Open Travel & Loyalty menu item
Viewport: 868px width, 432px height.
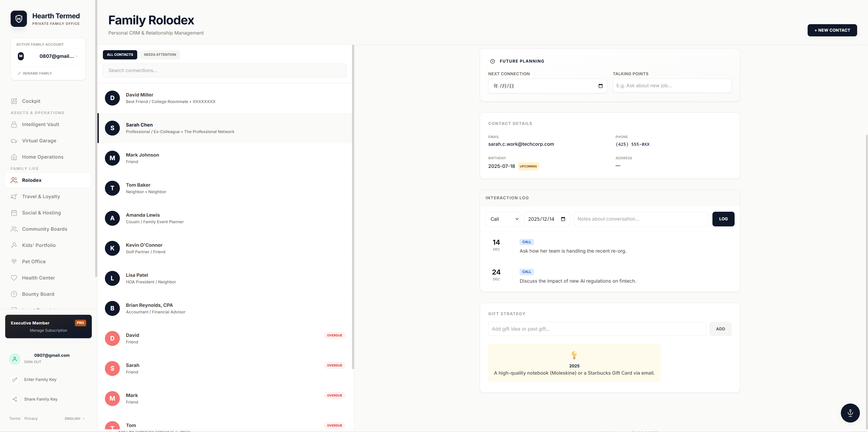41,197
